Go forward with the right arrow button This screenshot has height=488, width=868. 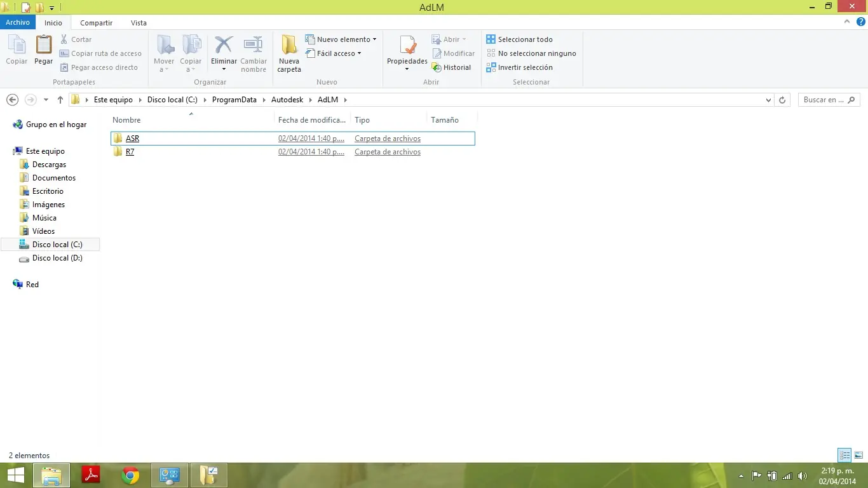pos(31,100)
